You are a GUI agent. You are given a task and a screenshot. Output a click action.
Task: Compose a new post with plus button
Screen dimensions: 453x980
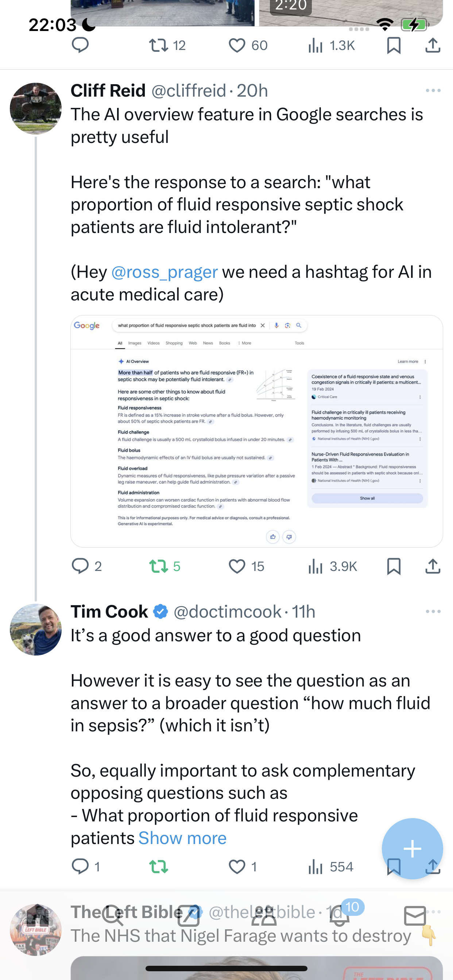412,848
